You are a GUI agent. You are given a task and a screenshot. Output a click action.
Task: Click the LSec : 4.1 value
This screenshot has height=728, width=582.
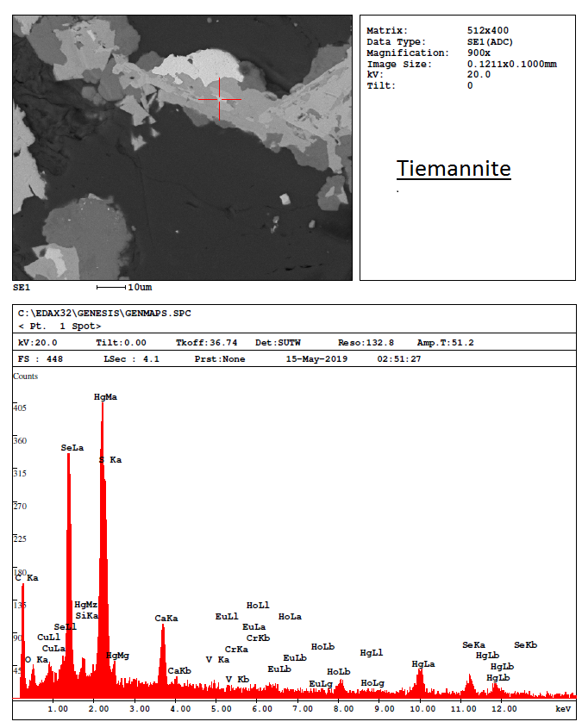point(131,359)
